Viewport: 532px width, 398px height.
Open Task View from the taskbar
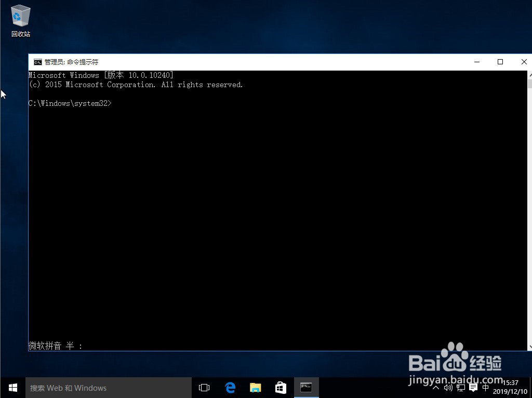[204, 388]
